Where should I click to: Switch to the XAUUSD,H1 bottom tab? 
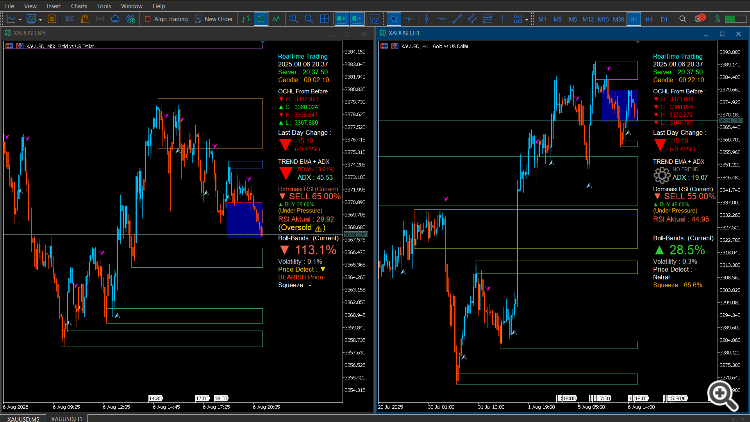click(66, 419)
